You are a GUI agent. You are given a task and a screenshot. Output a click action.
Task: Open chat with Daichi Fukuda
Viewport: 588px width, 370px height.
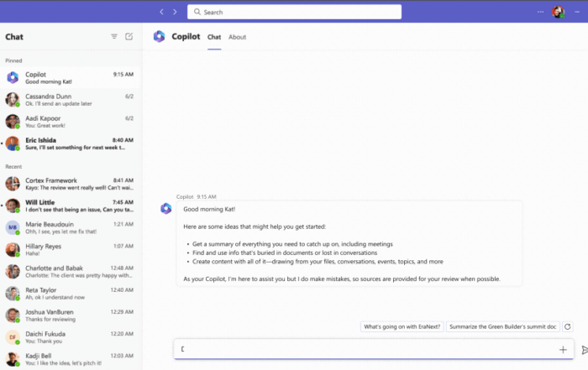(x=70, y=337)
